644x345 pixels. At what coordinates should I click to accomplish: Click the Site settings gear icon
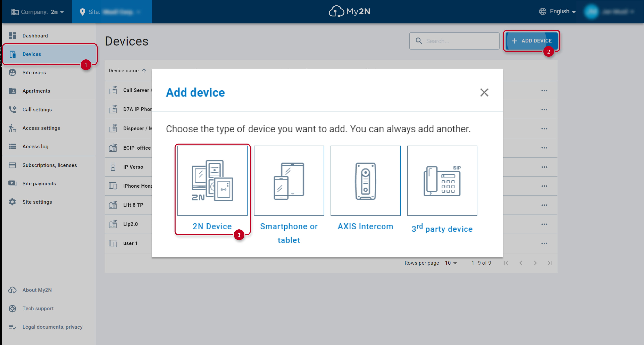coord(12,202)
